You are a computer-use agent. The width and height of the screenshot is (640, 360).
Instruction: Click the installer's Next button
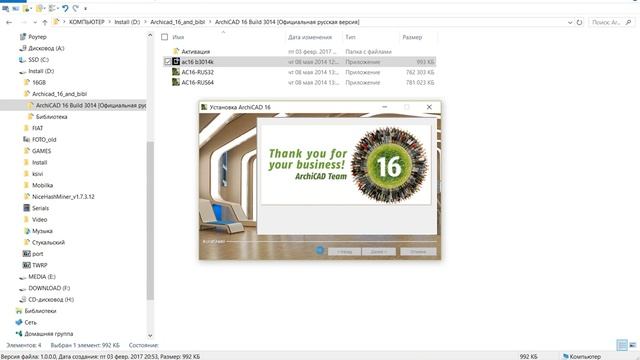pos(378,251)
